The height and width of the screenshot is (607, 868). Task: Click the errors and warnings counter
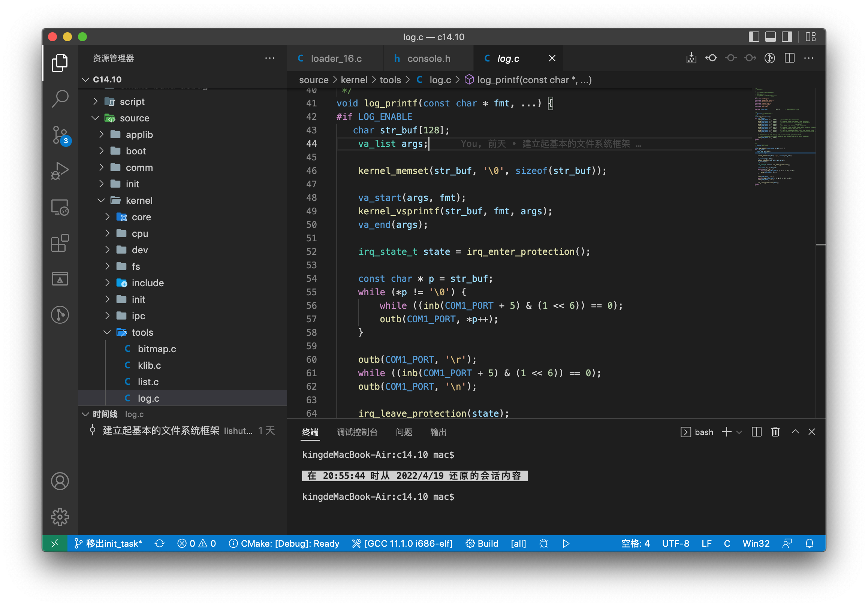(x=197, y=544)
